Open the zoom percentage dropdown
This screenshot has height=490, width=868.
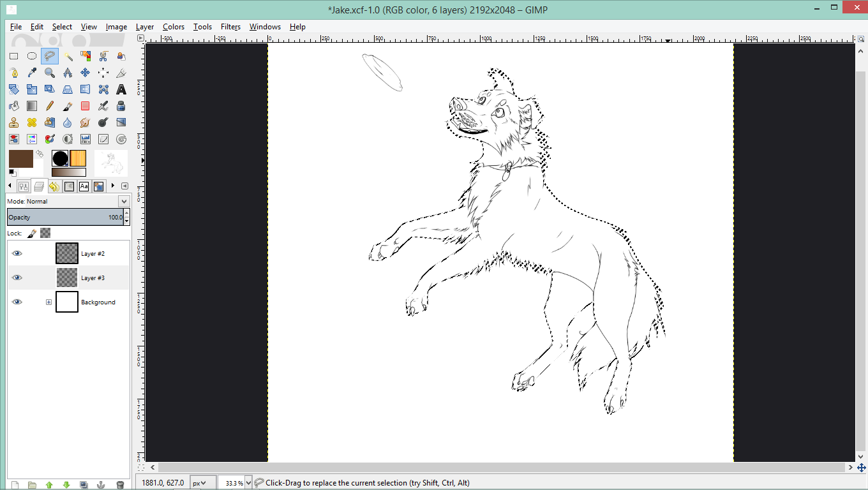click(247, 483)
